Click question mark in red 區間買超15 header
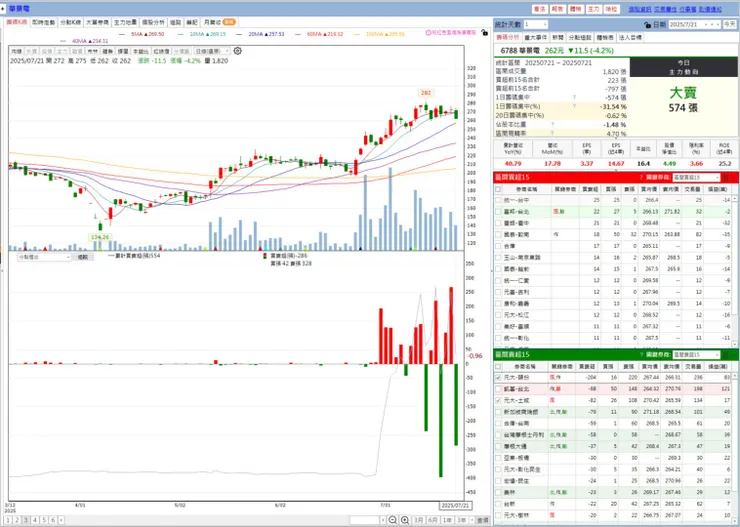Image resolution: width=740 pixels, height=527 pixels. tap(641, 177)
